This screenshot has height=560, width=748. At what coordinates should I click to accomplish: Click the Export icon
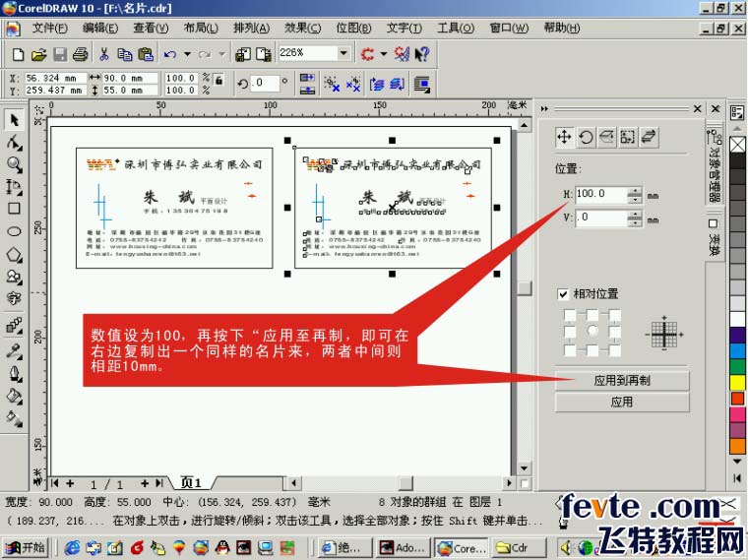click(x=264, y=54)
